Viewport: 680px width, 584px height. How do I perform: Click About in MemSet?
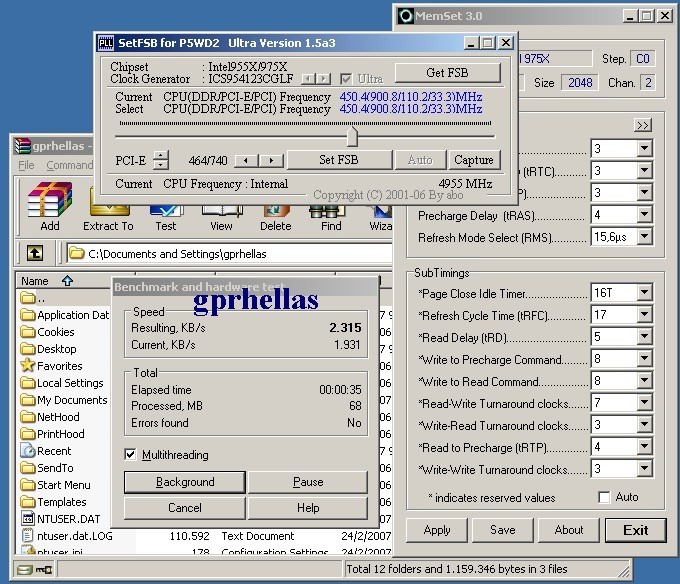tap(569, 530)
